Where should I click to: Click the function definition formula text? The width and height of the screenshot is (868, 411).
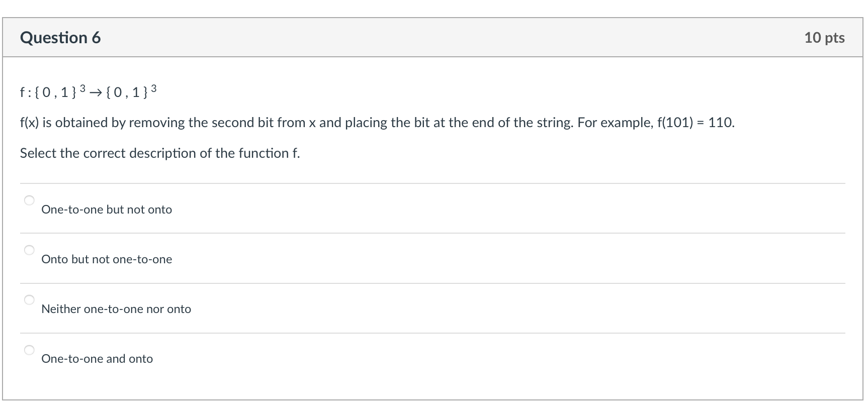point(86,90)
